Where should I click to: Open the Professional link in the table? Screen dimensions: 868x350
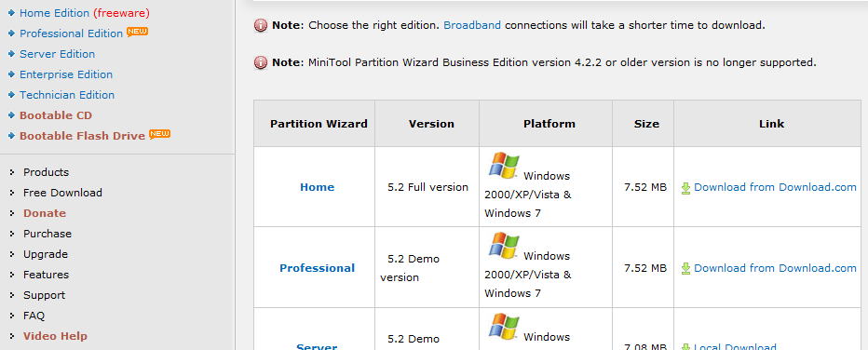pyautogui.click(x=318, y=268)
